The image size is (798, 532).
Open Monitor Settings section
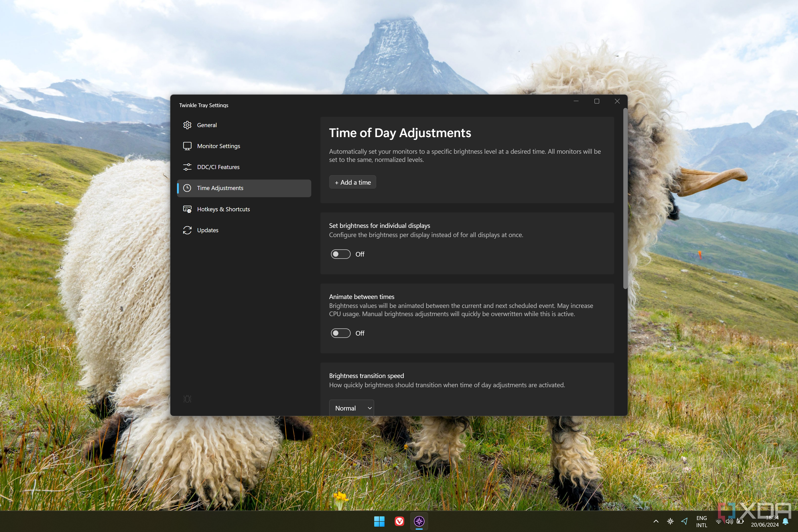(219, 146)
